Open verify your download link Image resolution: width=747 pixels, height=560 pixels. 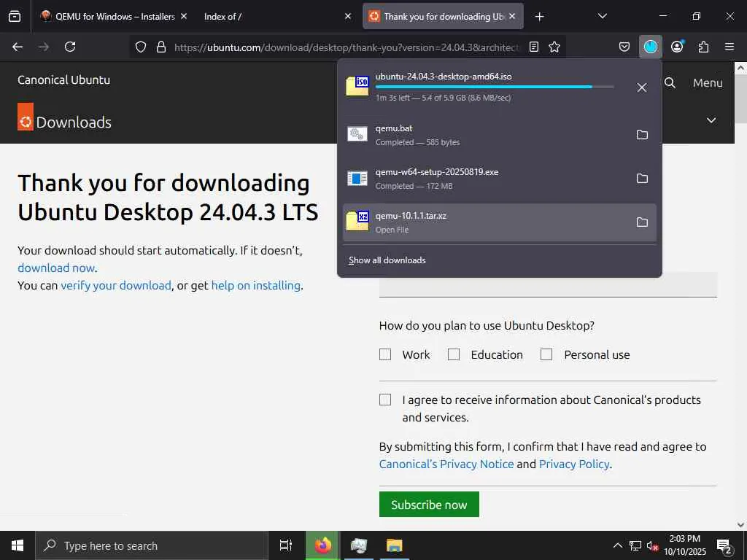(x=115, y=285)
